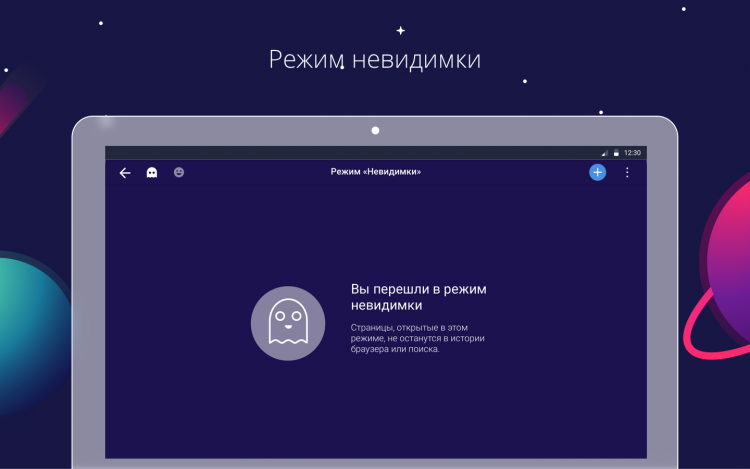Open the three-dot overflow menu

pos(627,172)
